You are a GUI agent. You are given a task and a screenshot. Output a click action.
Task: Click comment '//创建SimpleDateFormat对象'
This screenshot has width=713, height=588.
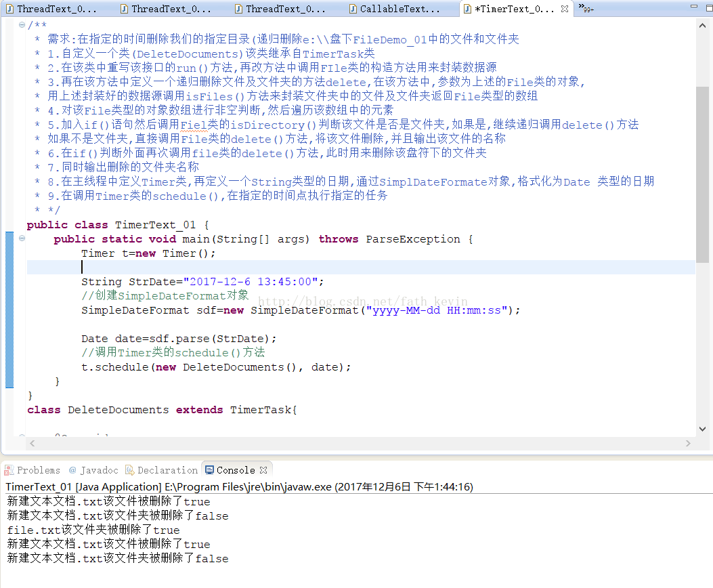tap(165, 295)
